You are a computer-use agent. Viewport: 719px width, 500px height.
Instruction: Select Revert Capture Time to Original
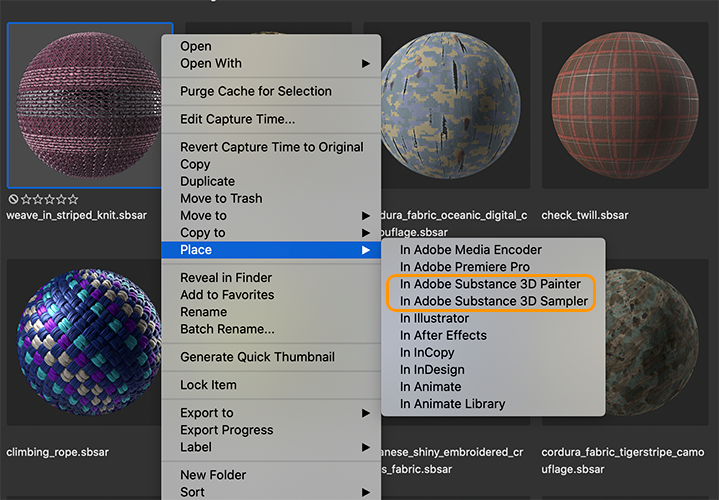271,147
